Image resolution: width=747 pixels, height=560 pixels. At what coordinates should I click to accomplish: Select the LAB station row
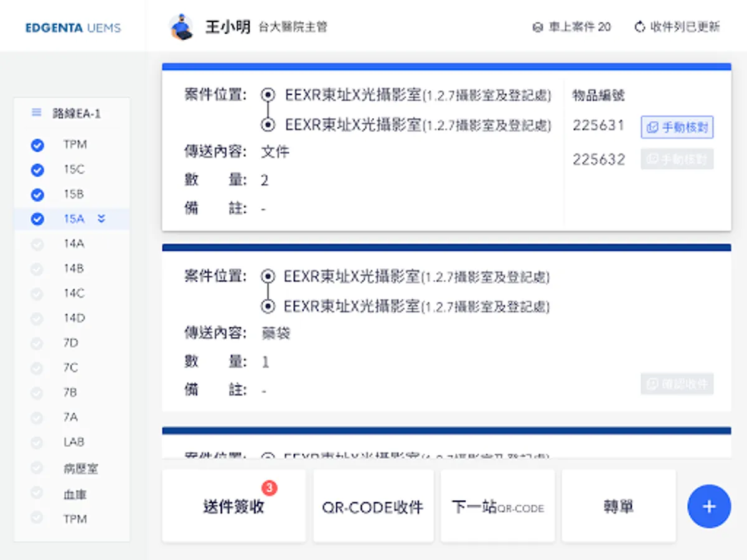pos(72,442)
